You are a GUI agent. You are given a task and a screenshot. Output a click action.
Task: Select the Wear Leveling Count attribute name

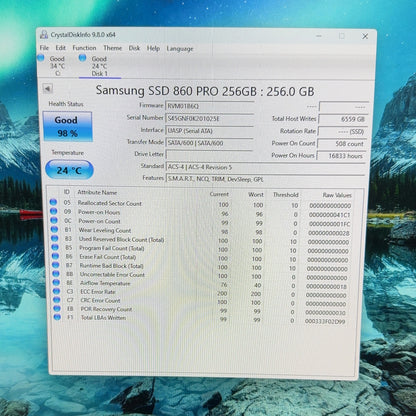pyautogui.click(x=105, y=230)
